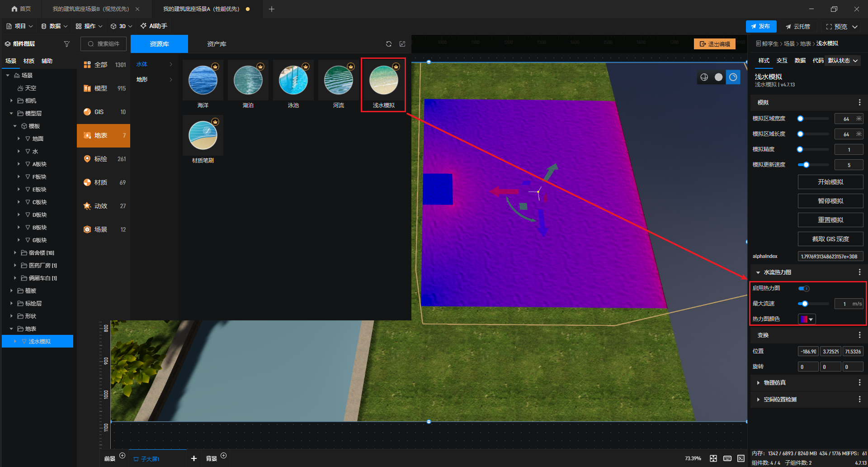Expand the 物理仿真 section
The width and height of the screenshot is (868, 467).
pos(758,383)
